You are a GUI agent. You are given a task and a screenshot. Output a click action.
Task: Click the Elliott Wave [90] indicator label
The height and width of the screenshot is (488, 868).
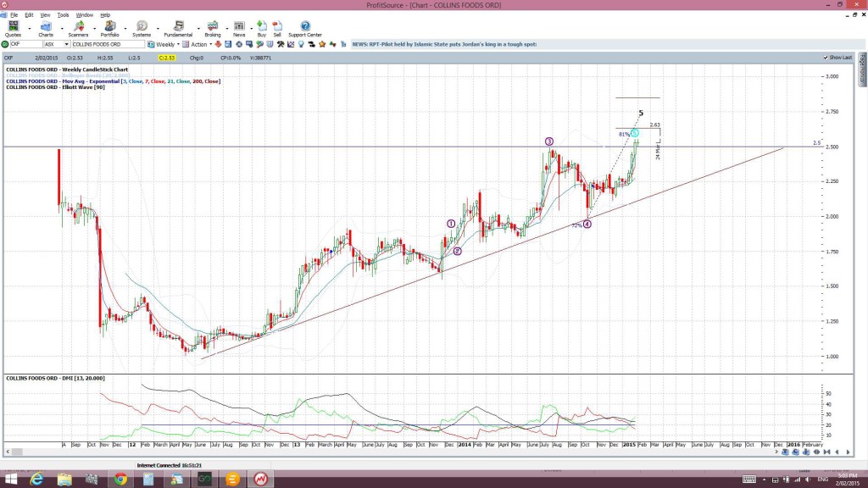tap(55, 87)
